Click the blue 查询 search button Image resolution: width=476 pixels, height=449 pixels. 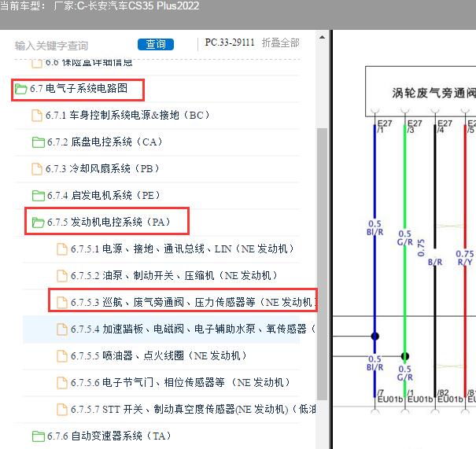coord(156,44)
